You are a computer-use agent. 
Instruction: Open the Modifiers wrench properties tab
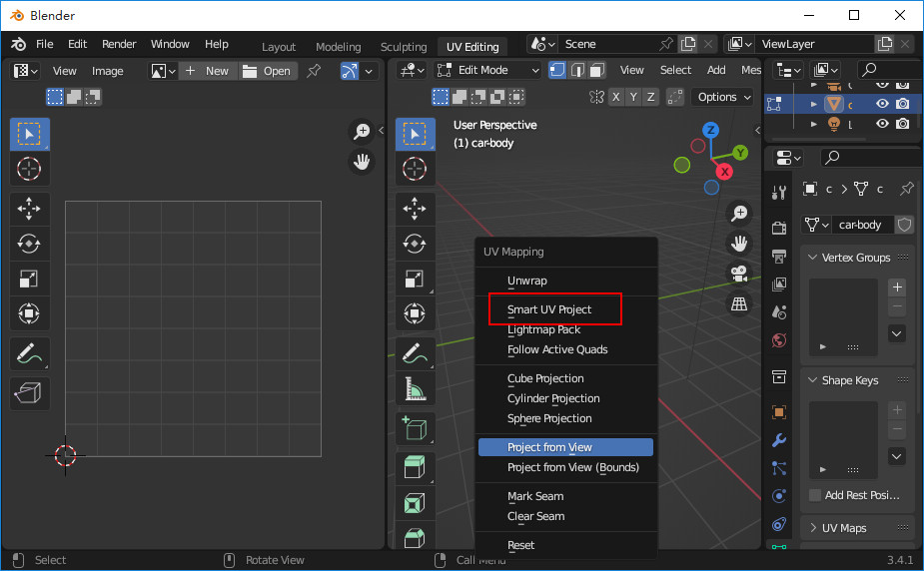(779, 439)
